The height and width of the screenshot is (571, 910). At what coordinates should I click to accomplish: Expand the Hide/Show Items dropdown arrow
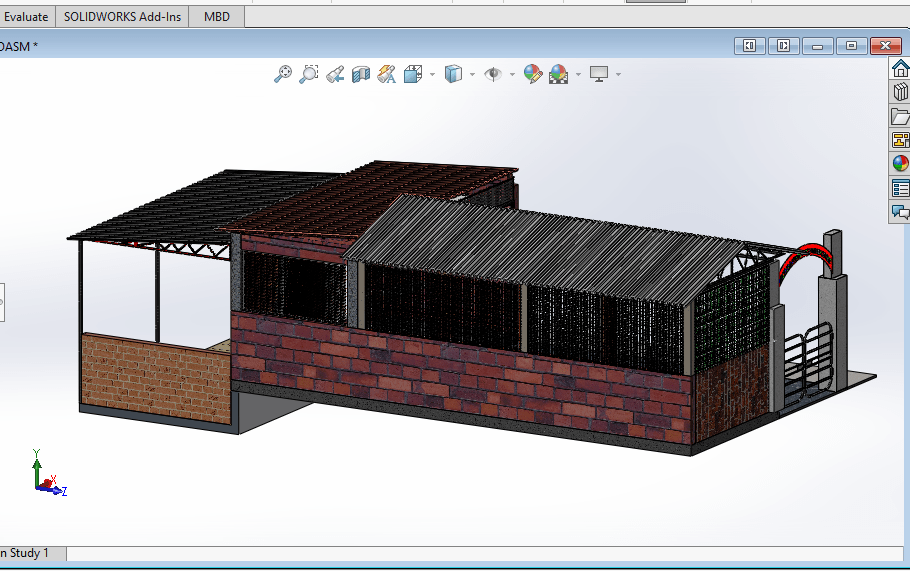click(512, 74)
